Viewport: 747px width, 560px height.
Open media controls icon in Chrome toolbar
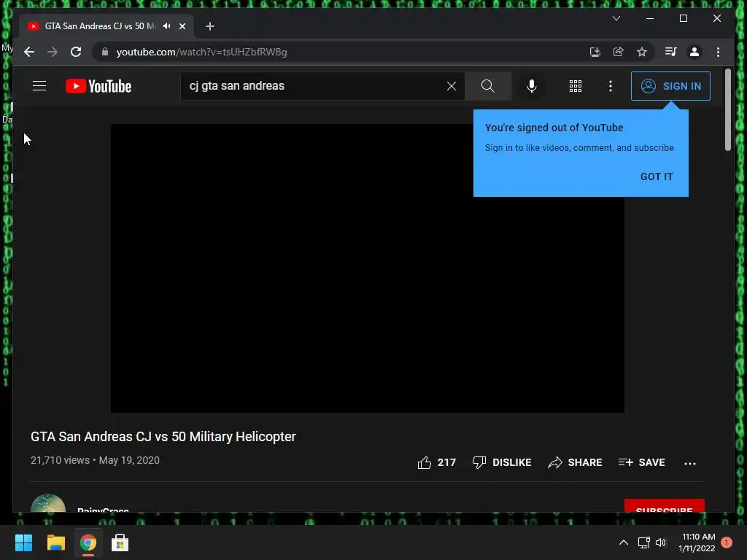coord(671,52)
